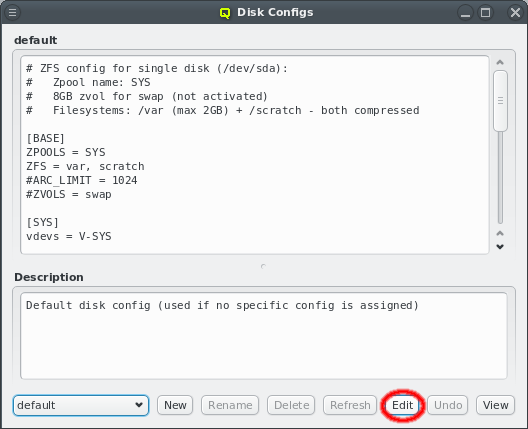
Task: Click the '# ZFS config for single disk' comment line
Action: [157, 68]
